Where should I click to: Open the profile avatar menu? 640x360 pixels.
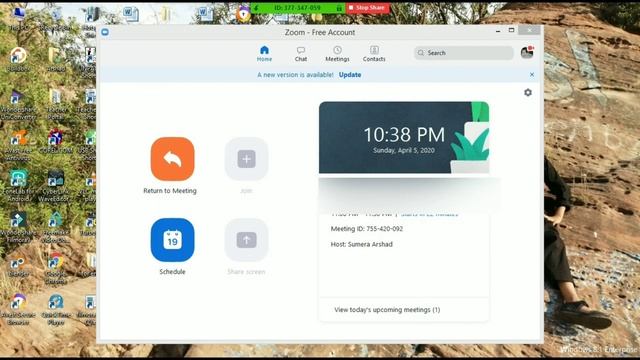click(527, 52)
